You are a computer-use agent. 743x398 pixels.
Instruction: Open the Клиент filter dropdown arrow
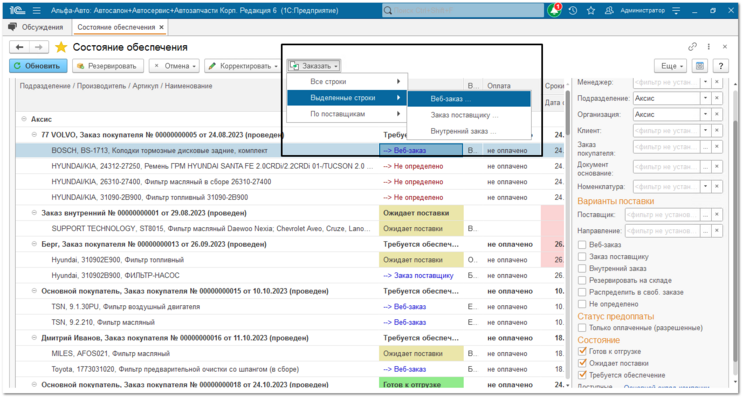[706, 130]
